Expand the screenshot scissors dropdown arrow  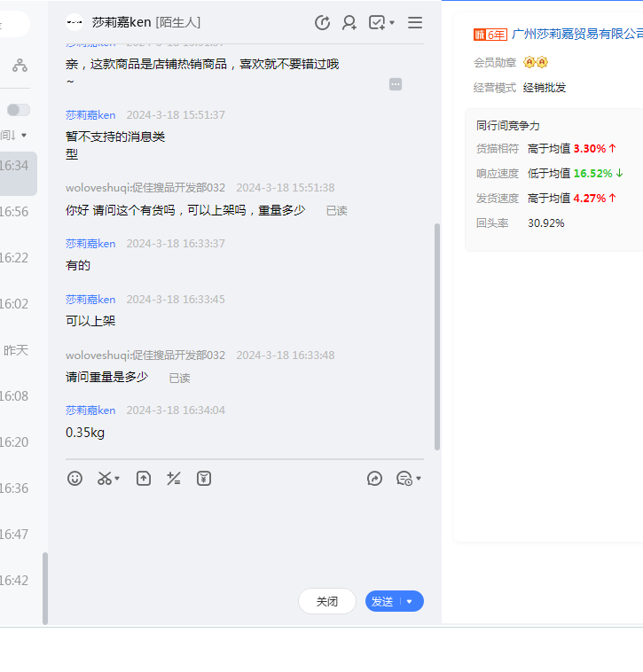point(117,480)
